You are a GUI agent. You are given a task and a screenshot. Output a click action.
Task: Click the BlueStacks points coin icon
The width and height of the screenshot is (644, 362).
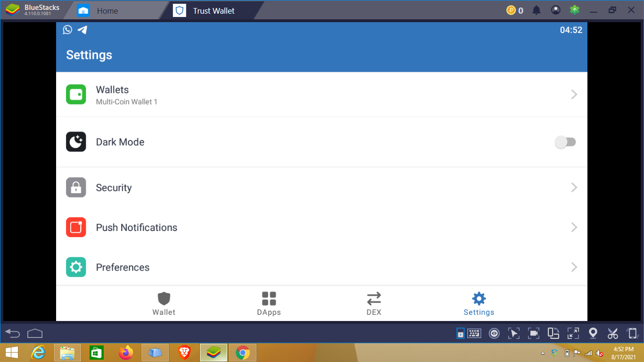click(x=511, y=10)
